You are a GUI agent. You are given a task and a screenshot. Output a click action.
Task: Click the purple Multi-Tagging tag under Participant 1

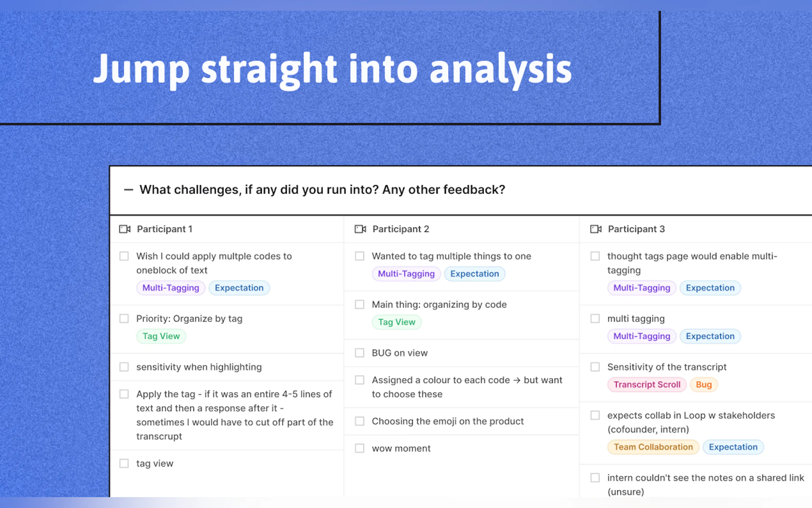tap(170, 288)
